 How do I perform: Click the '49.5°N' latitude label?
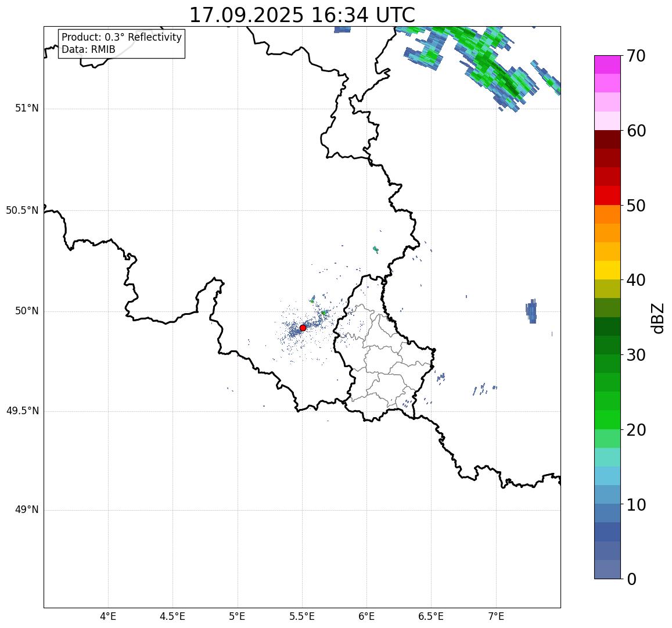click(22, 411)
